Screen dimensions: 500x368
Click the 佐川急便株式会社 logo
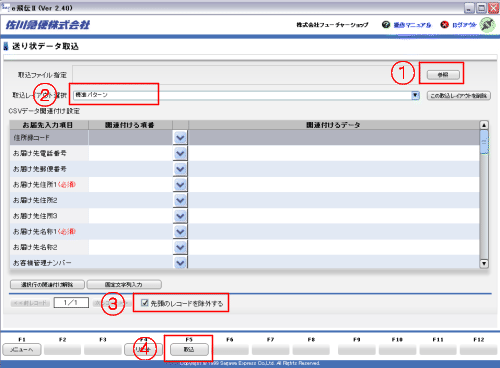[x=48, y=25]
